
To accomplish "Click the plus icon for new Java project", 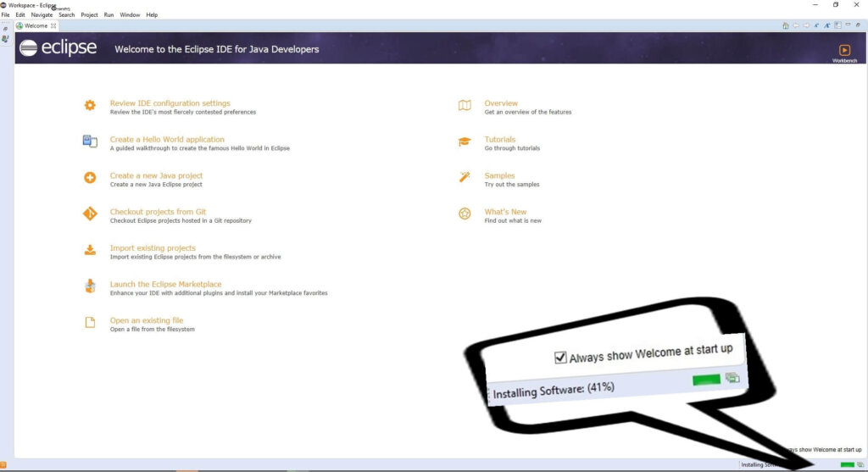I will click(90, 177).
